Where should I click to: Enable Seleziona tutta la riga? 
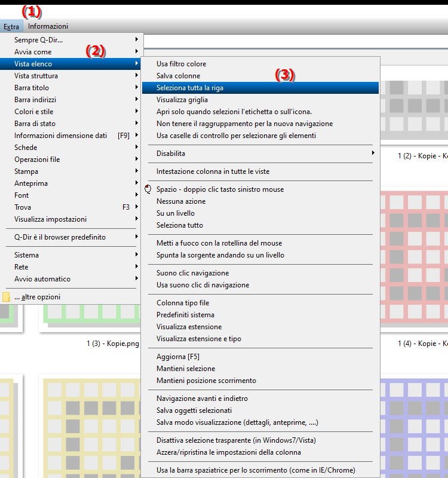click(x=260, y=88)
